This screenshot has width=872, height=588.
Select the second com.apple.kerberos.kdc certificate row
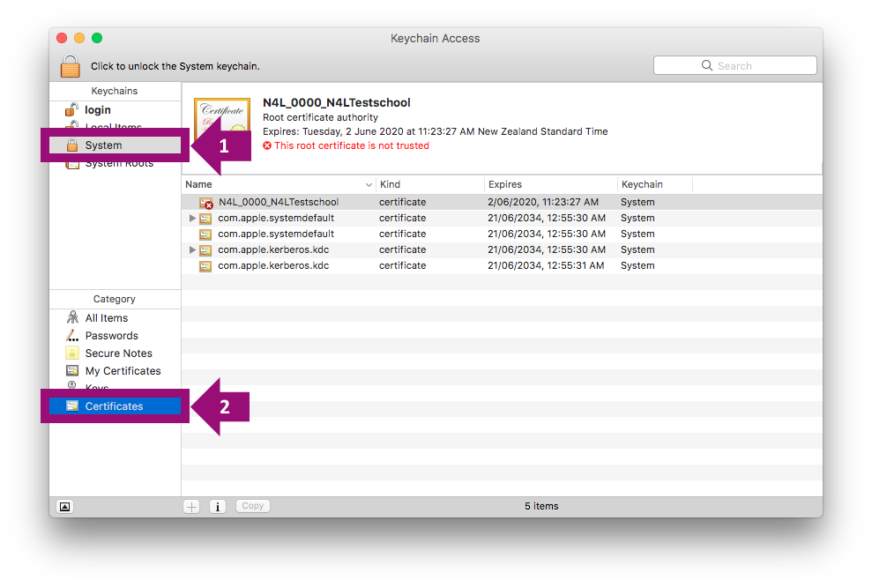(273, 266)
